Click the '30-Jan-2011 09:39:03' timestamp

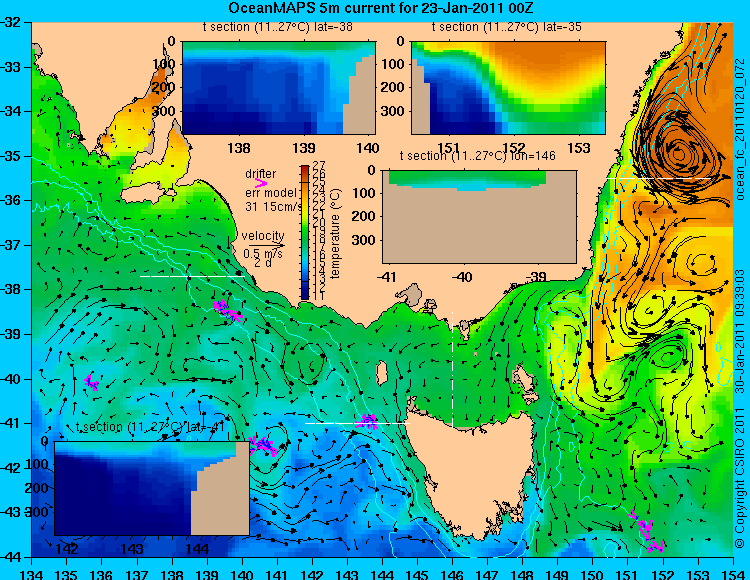pyautogui.click(x=740, y=330)
